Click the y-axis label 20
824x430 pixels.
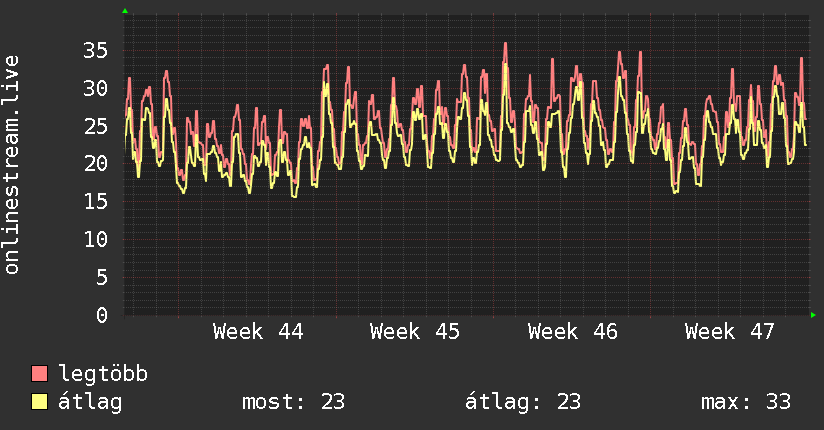coord(96,164)
